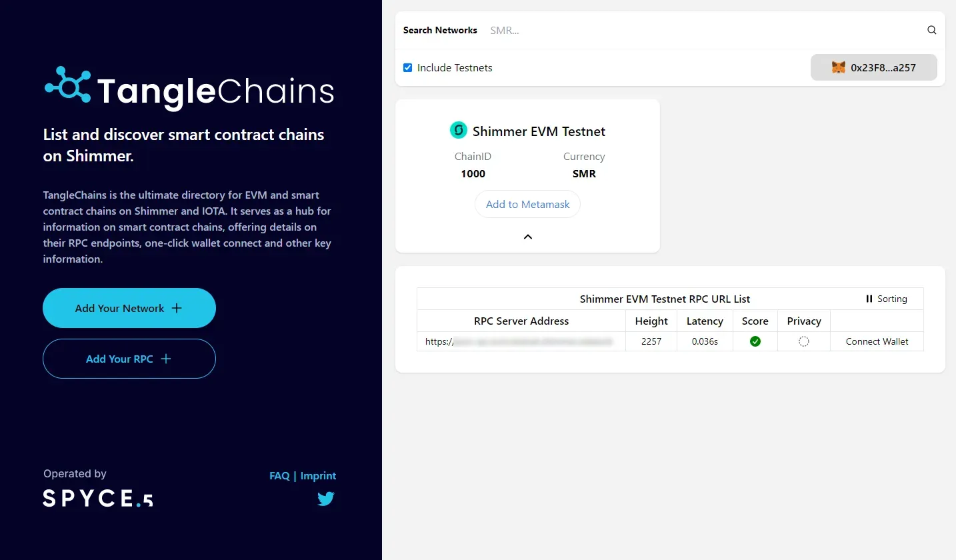Click the search magnifier icon

(932, 30)
